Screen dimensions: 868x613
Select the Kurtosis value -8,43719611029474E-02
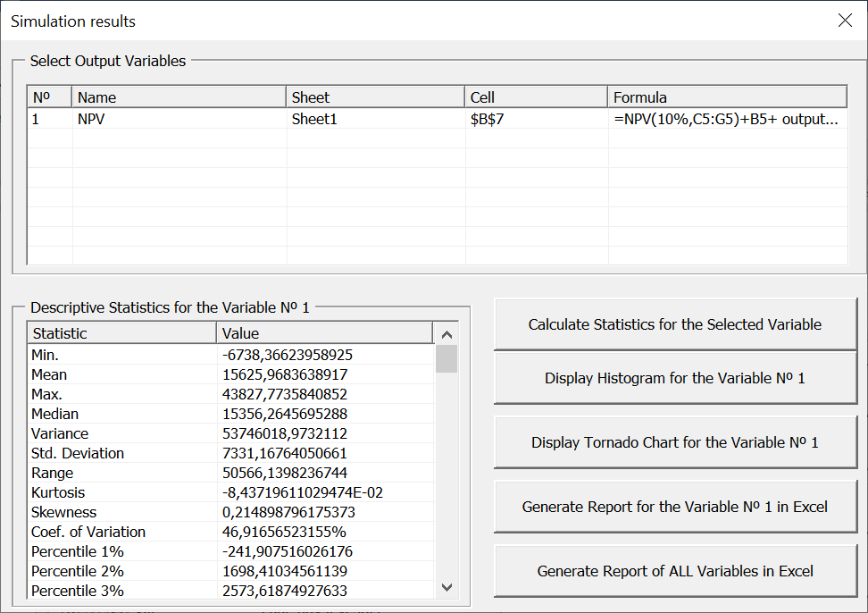[x=302, y=493]
